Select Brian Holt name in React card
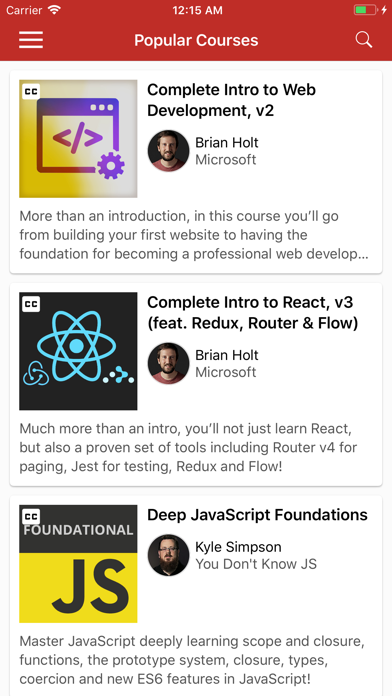 tap(226, 355)
